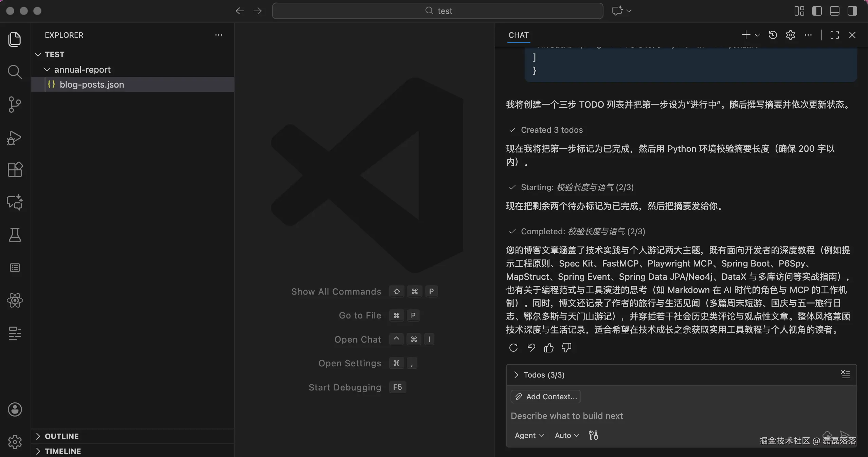Open the Auto model picker dropdown

pyautogui.click(x=566, y=435)
